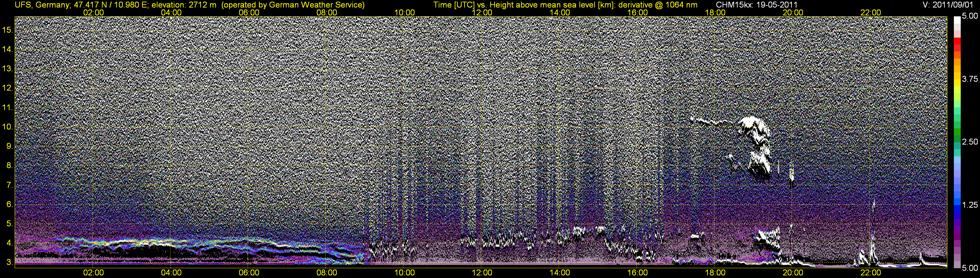Select the 04:00 label on bottom axis
Screen dimensions: 980x278
[171, 273]
